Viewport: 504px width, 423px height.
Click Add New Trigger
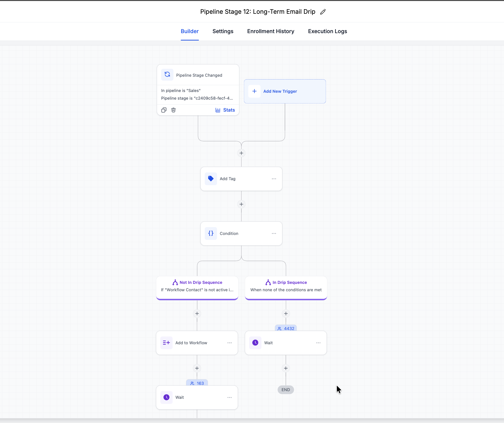tap(285, 91)
